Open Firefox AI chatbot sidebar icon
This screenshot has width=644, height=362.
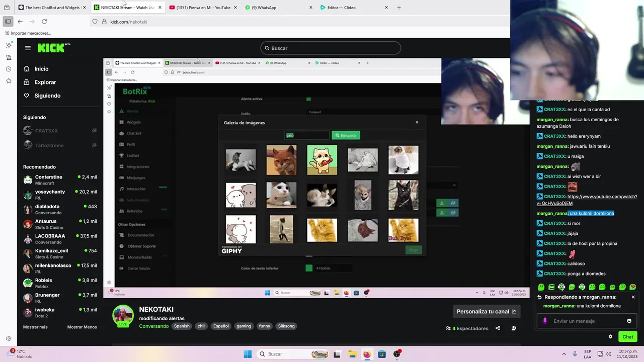pyautogui.click(x=9, y=45)
